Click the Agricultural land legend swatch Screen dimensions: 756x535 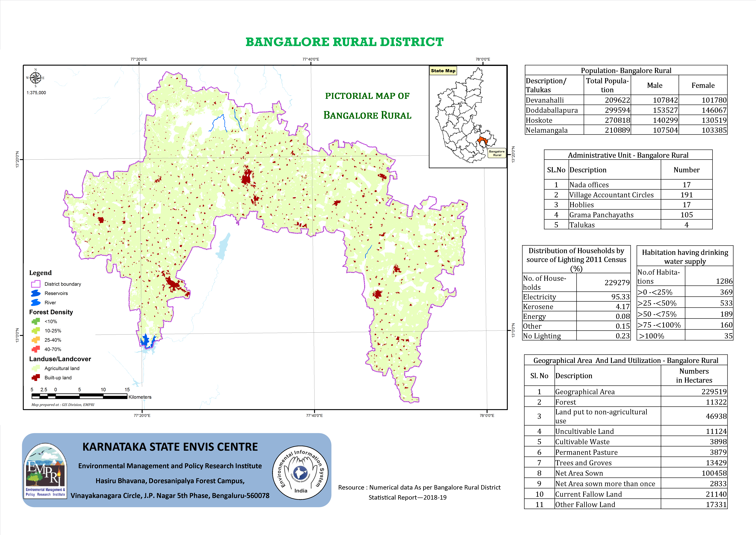(x=36, y=368)
